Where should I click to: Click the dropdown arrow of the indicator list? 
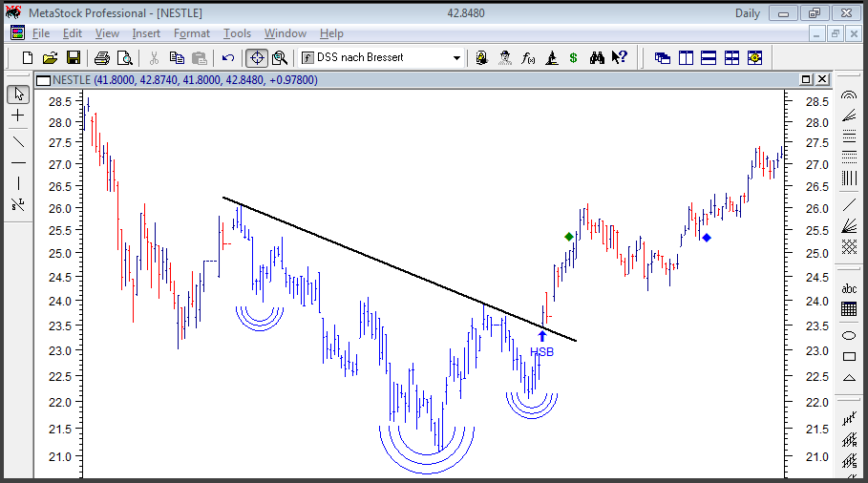click(456, 57)
